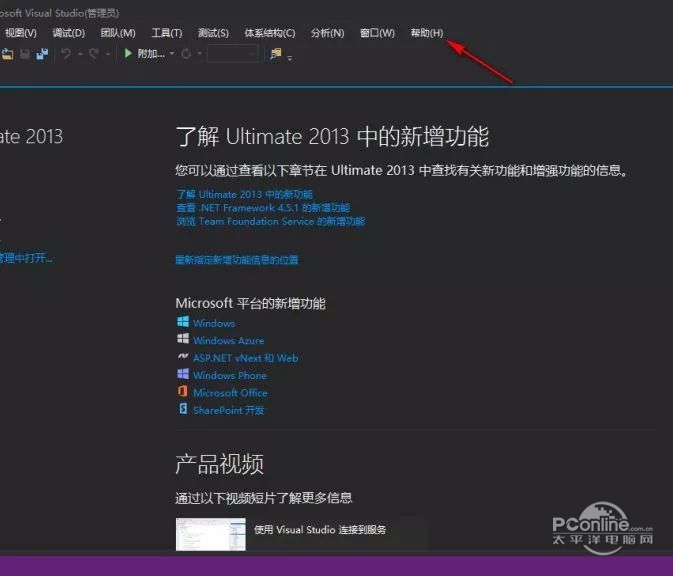Open the refresh button dropdown arrow
673x576 pixels.
(199, 54)
